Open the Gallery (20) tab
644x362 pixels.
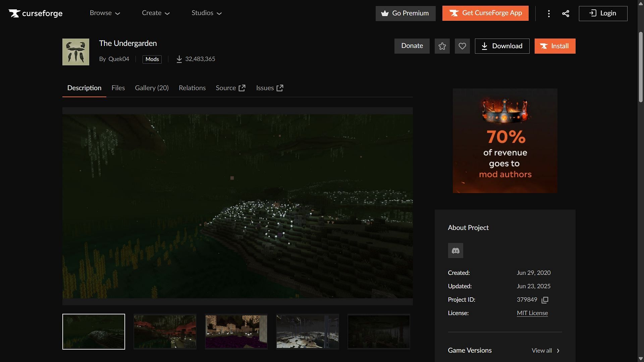(x=152, y=88)
